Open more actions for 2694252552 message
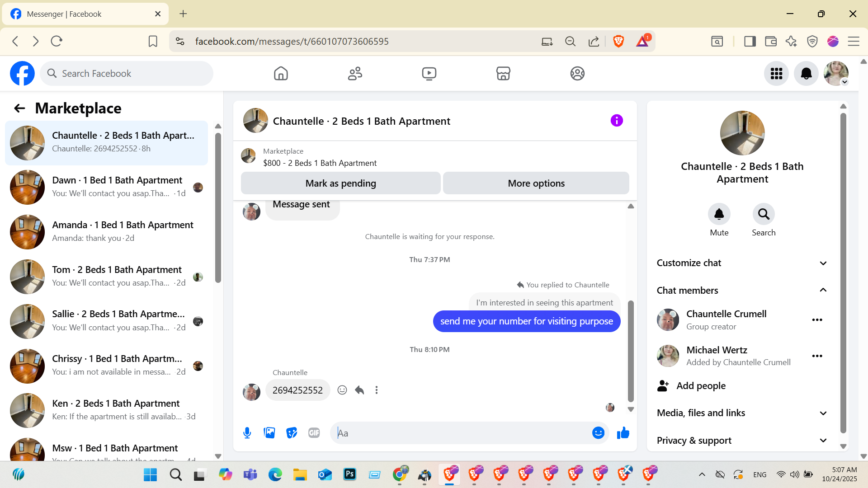The width and height of the screenshot is (868, 488). coord(377,390)
